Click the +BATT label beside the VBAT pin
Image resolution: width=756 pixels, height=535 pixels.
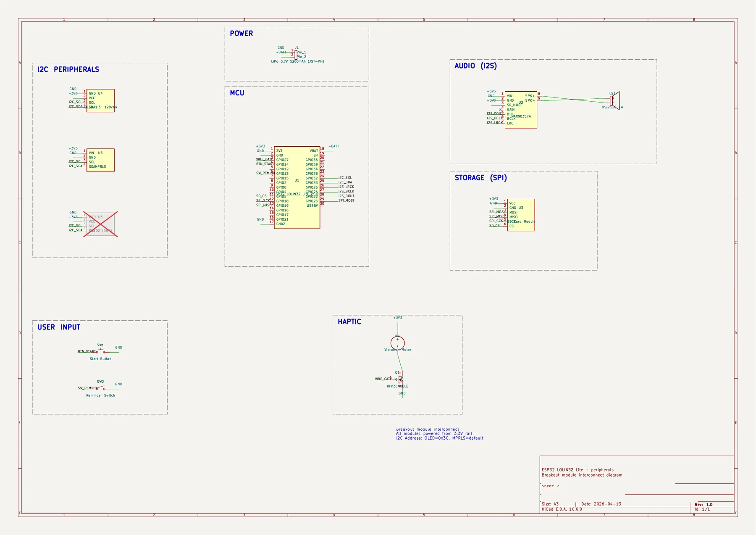pyautogui.click(x=334, y=146)
